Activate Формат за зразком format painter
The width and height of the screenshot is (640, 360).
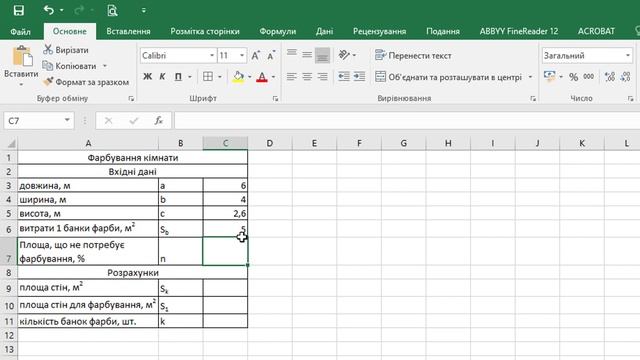[x=86, y=82]
